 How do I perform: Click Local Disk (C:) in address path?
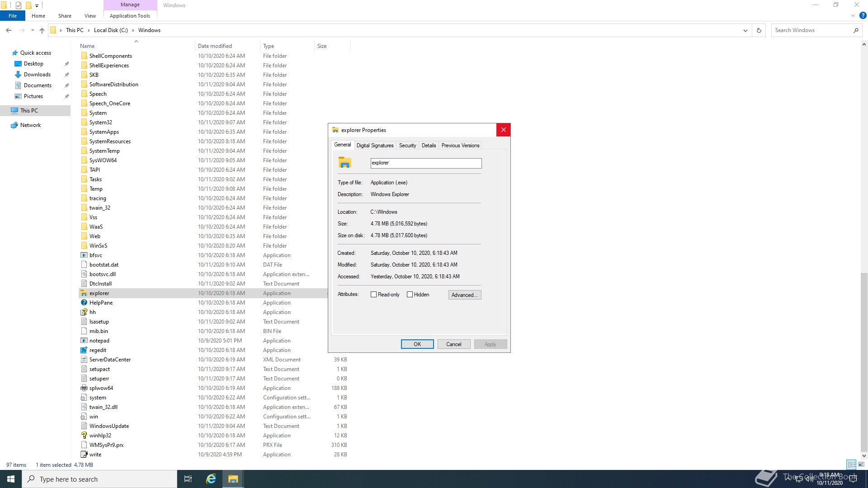coord(111,30)
